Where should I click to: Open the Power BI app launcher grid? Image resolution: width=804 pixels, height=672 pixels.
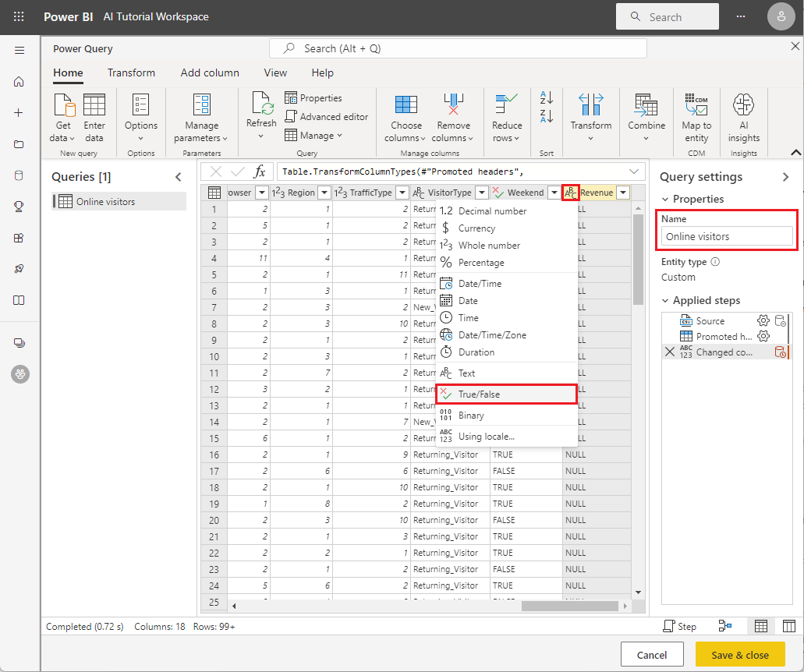[19, 17]
